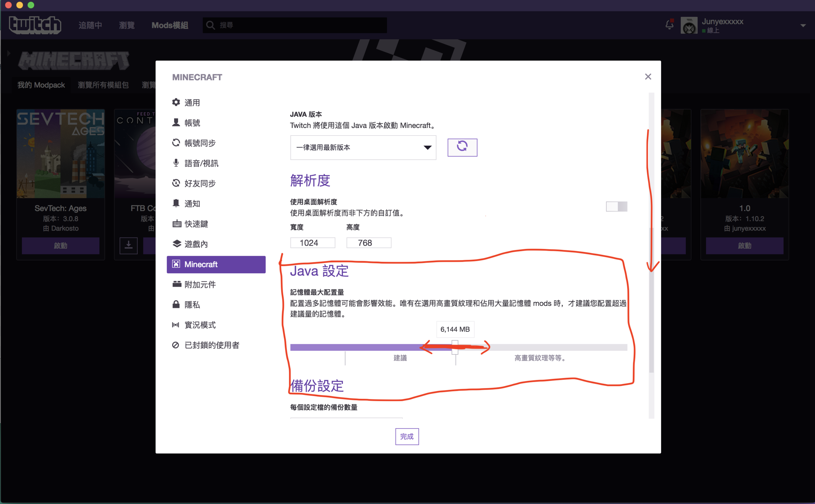Click the memory allocation slider handle
The height and width of the screenshot is (504, 815).
point(455,347)
